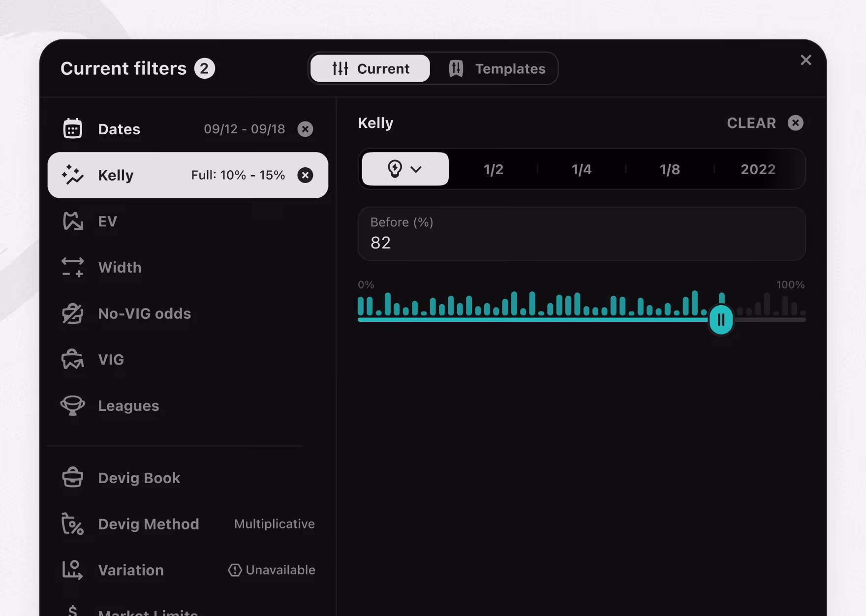Select the 1/8 Kelly fraction
The height and width of the screenshot is (616, 866).
(x=670, y=169)
